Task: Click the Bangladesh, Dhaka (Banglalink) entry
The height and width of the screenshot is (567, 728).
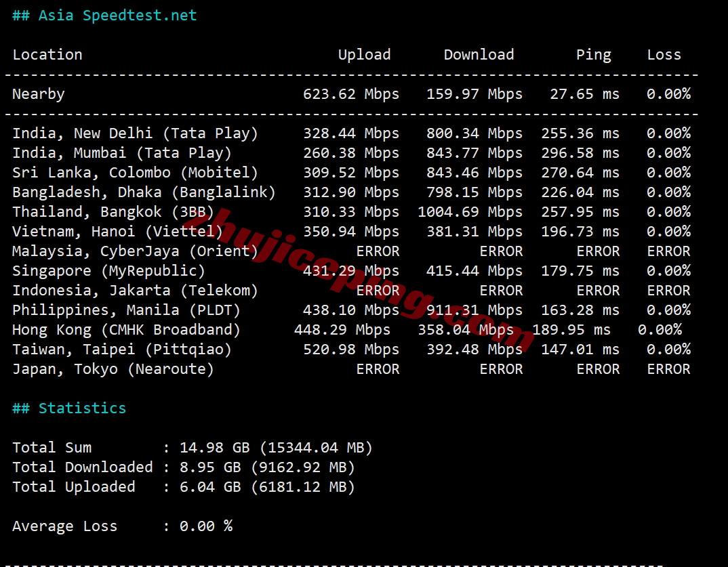Action: click(x=144, y=192)
